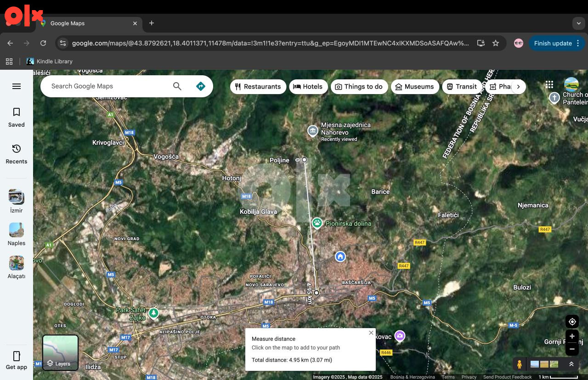588x380 pixels.
Task: Click the Show Your Location button
Action: 572,322
